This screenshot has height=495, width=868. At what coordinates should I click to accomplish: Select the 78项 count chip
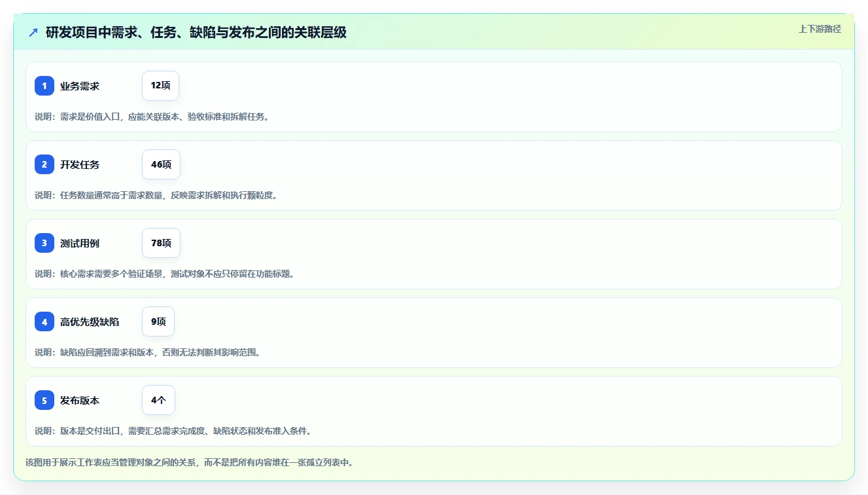161,243
